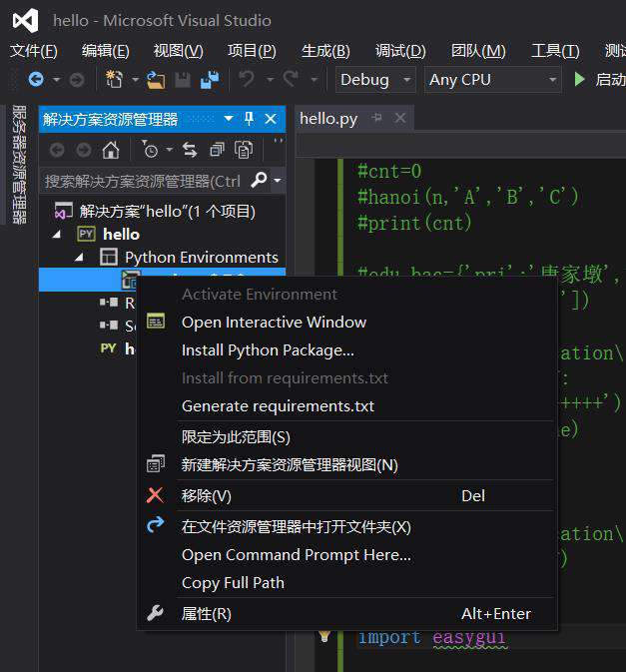Click the import easygui code line

[432, 637]
